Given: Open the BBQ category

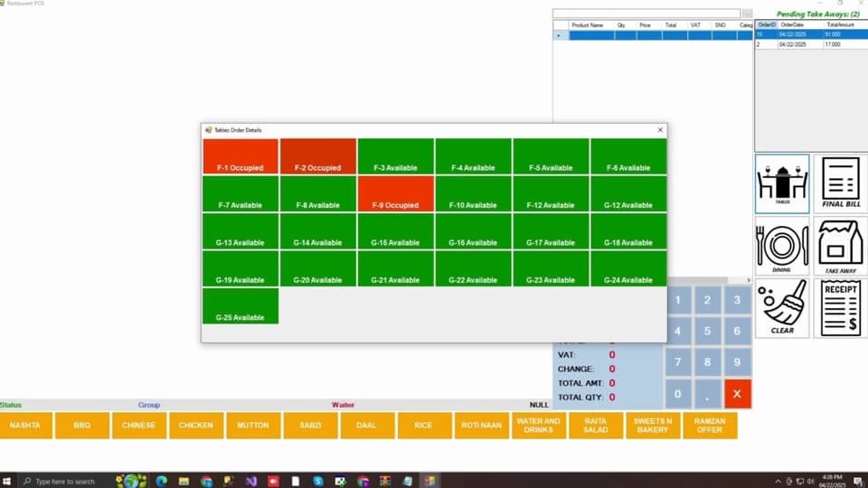Looking at the screenshot, I should click(x=82, y=426).
